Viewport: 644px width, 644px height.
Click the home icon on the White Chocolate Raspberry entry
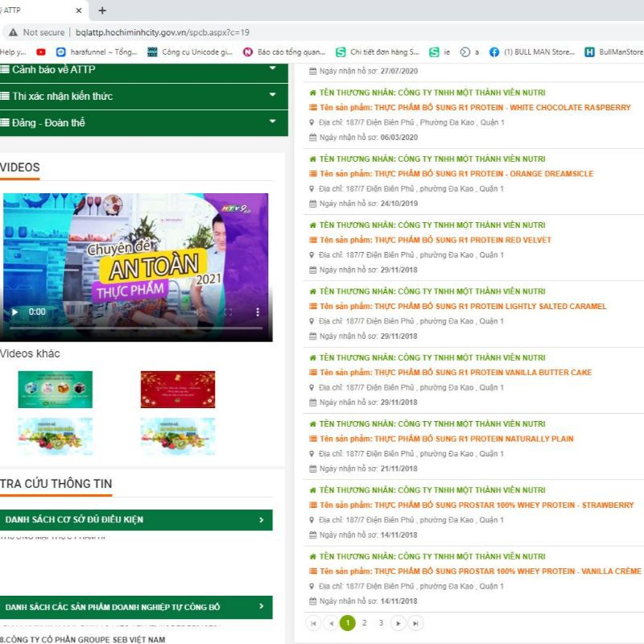313,93
